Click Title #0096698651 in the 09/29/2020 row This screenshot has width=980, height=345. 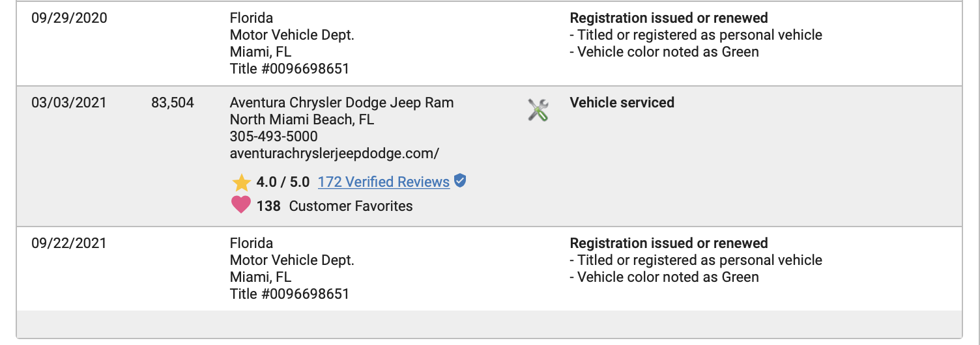(289, 69)
